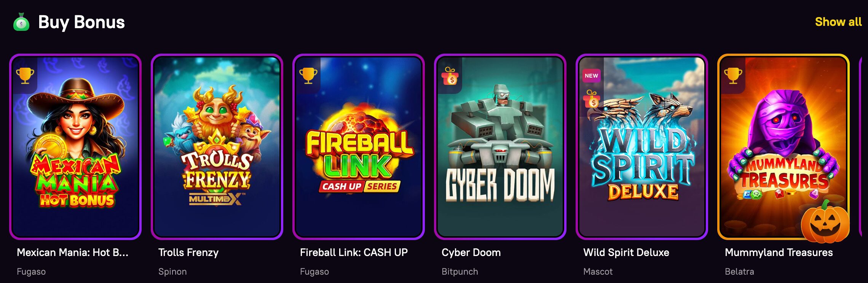Launch the Fireball Link Cash Up thumbnail
The image size is (868, 283).
pos(359,147)
